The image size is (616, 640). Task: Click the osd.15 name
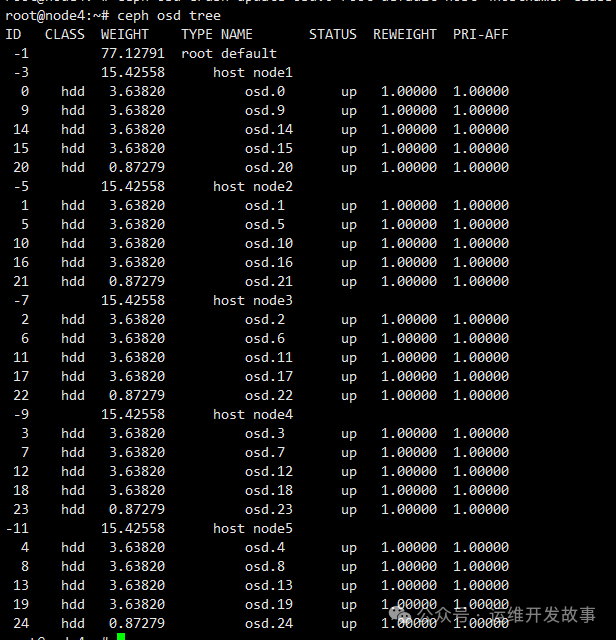tap(269, 148)
